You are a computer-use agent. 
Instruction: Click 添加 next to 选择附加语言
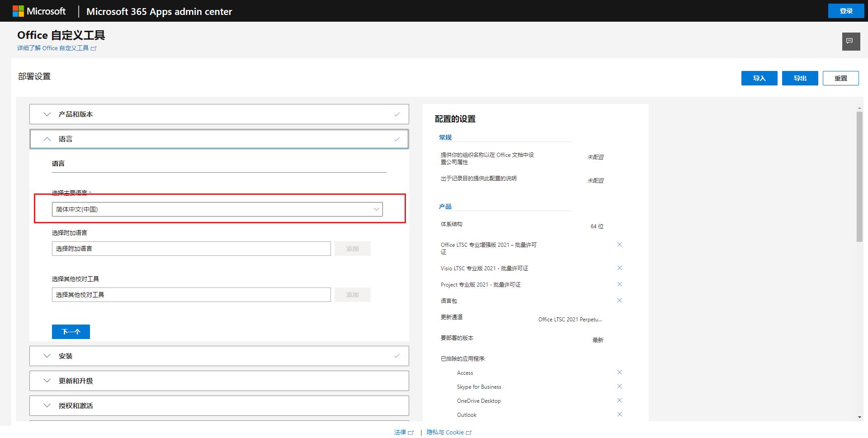[x=353, y=249]
